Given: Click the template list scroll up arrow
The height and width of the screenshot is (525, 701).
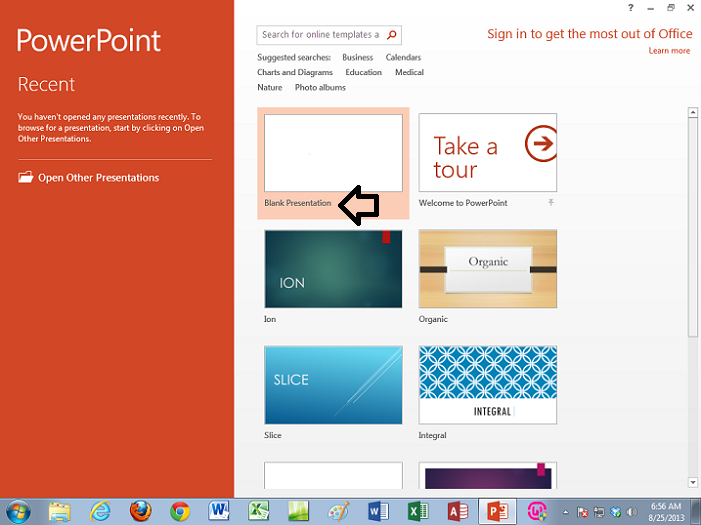Looking at the screenshot, I should pos(693,112).
